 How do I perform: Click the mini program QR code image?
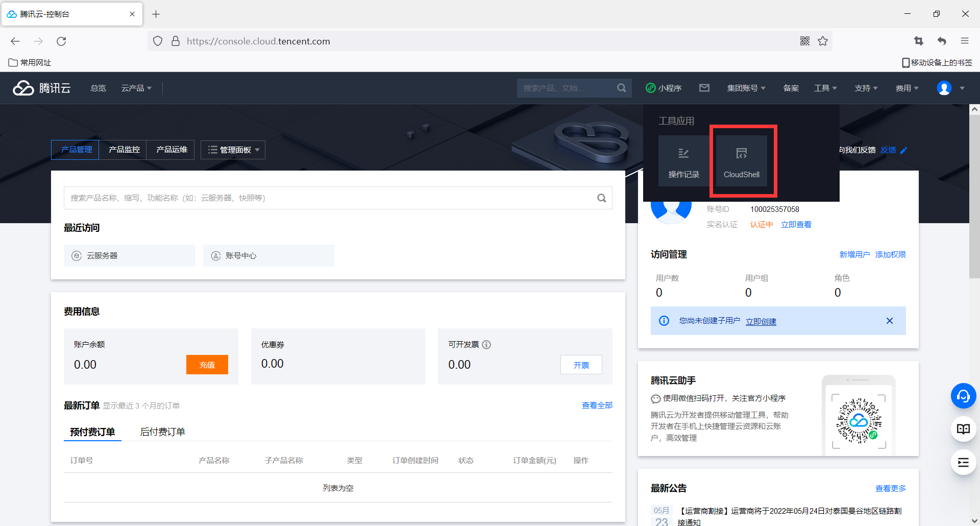click(x=859, y=421)
